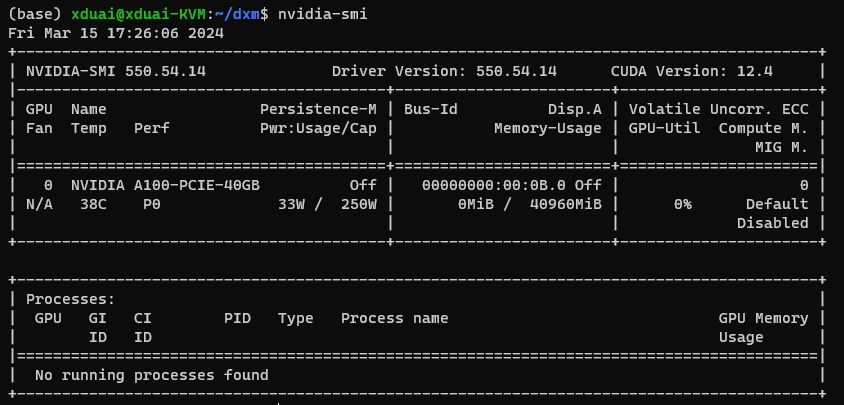This screenshot has height=405, width=844.
Task: Click the 33W / 250W power usage value
Action: [x=327, y=204]
